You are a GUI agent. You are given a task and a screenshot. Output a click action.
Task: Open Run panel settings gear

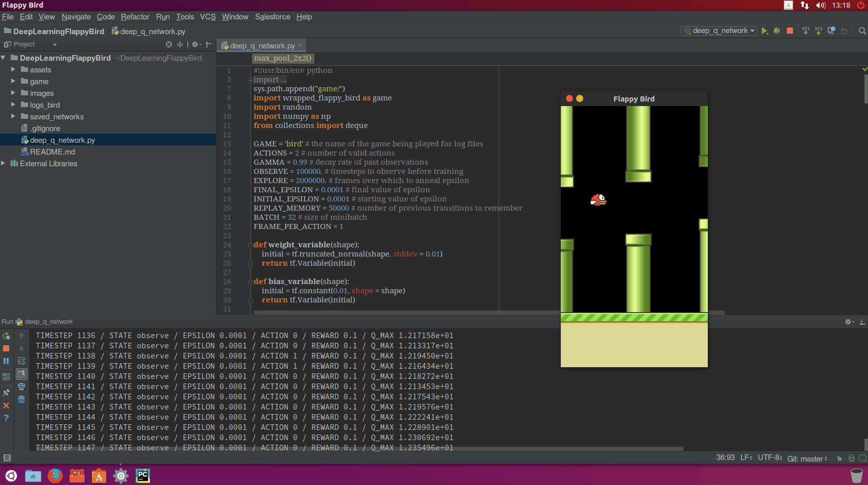click(x=849, y=322)
